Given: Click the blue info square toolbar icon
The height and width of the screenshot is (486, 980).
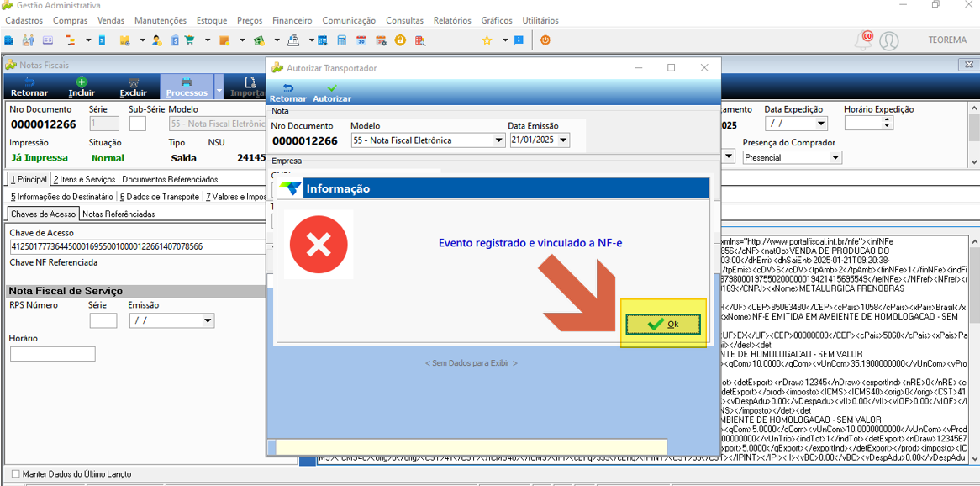Looking at the screenshot, I should pyautogui.click(x=518, y=40).
